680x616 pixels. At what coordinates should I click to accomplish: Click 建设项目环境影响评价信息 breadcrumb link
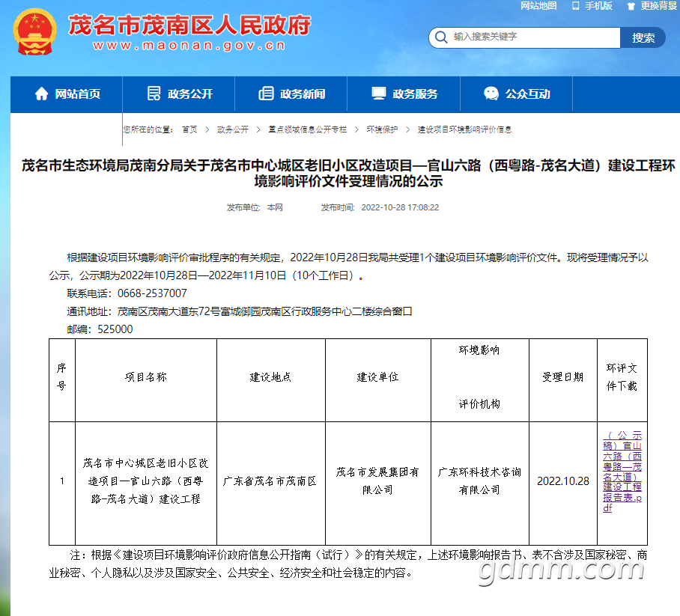click(x=464, y=129)
